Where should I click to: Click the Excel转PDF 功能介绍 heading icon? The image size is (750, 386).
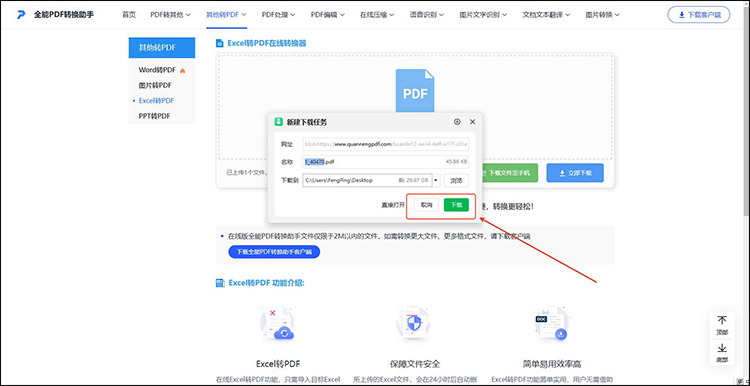(220, 283)
